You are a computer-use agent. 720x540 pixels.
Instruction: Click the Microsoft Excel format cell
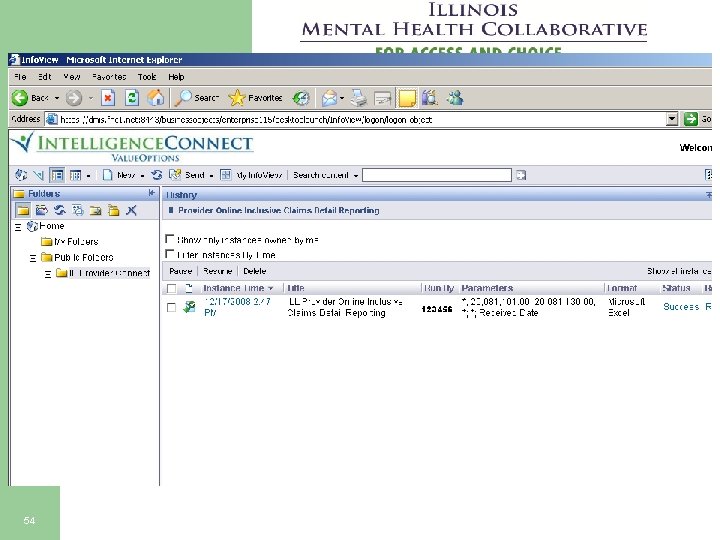626,307
